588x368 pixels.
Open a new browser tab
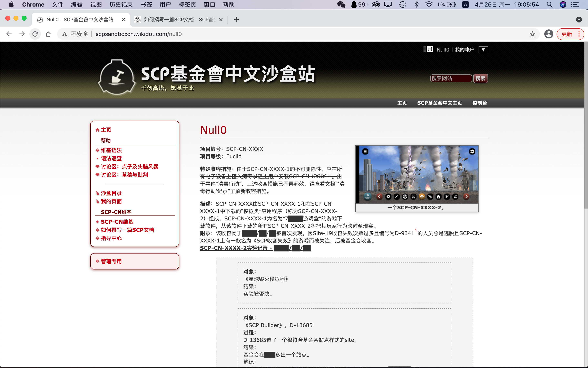coord(236,20)
